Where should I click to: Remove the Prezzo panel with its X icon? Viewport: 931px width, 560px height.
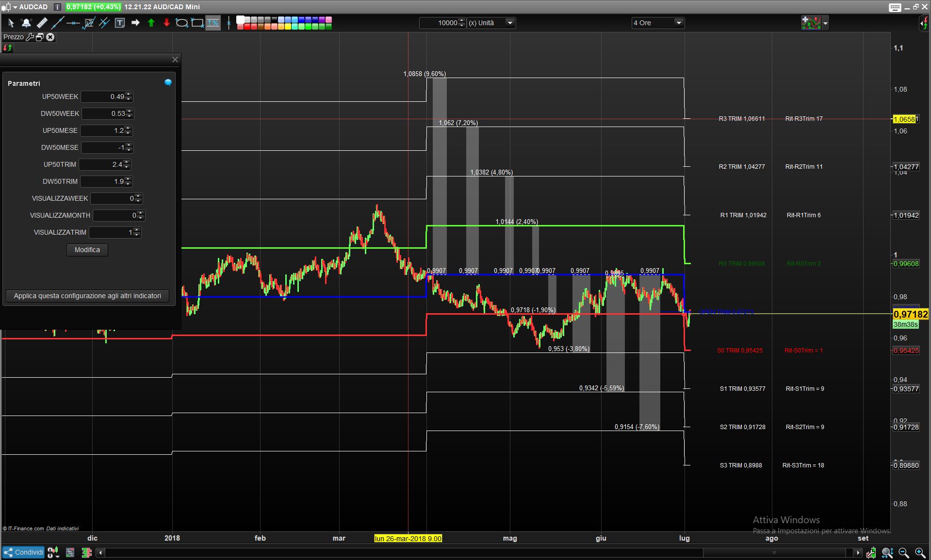click(50, 37)
